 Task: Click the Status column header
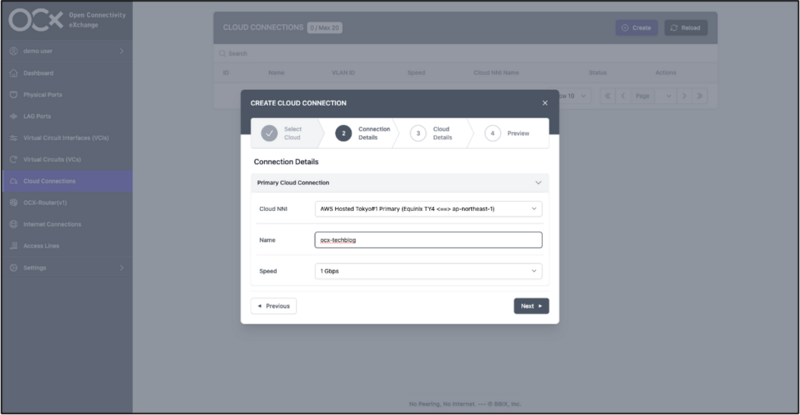597,73
